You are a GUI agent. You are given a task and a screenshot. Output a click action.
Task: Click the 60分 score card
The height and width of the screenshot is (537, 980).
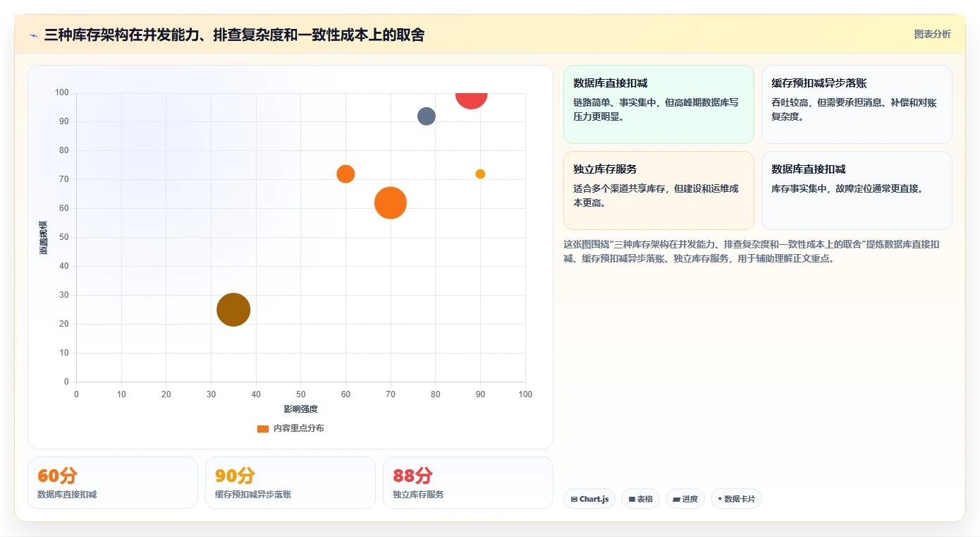click(113, 483)
